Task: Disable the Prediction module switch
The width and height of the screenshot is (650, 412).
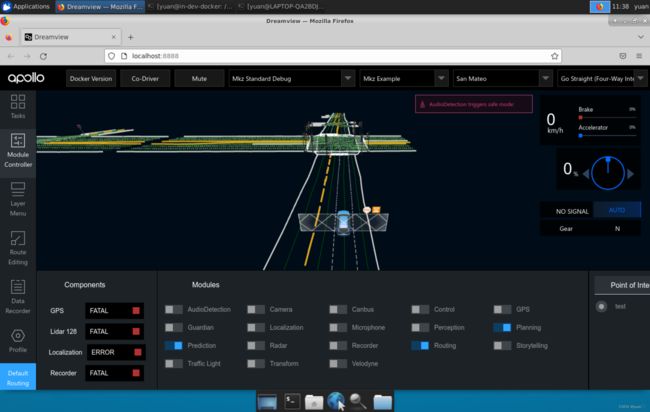Action: coord(174,345)
